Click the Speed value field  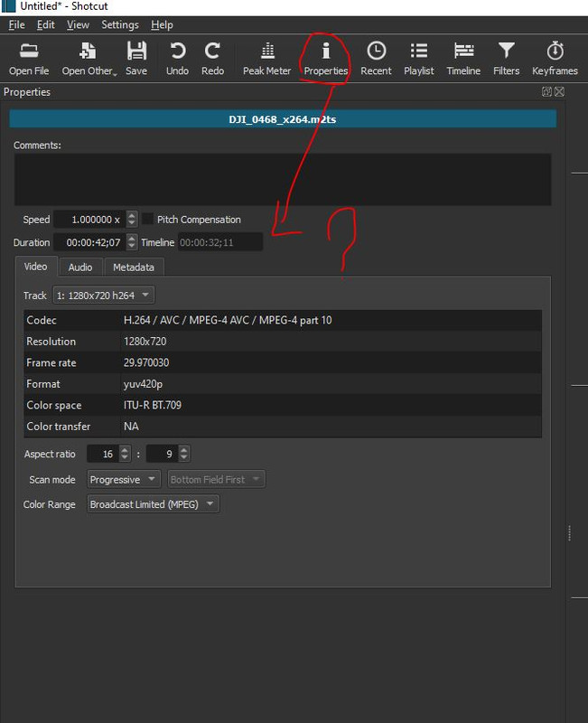point(90,220)
